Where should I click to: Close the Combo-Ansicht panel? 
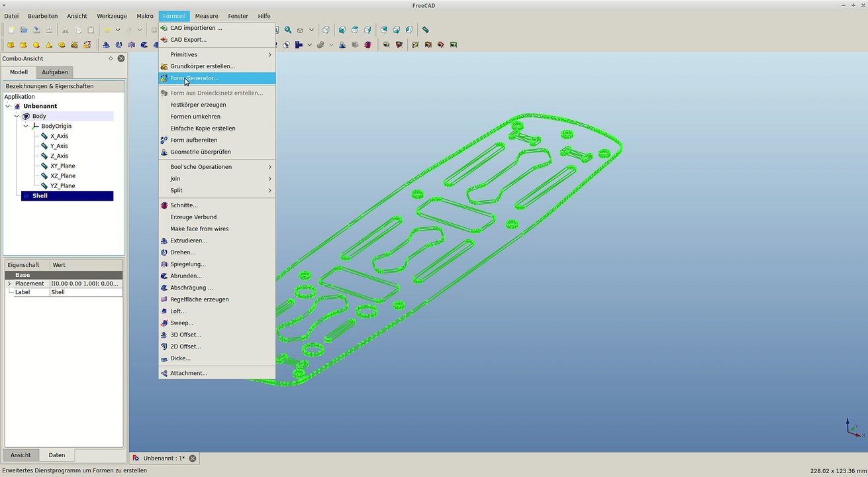pos(121,58)
